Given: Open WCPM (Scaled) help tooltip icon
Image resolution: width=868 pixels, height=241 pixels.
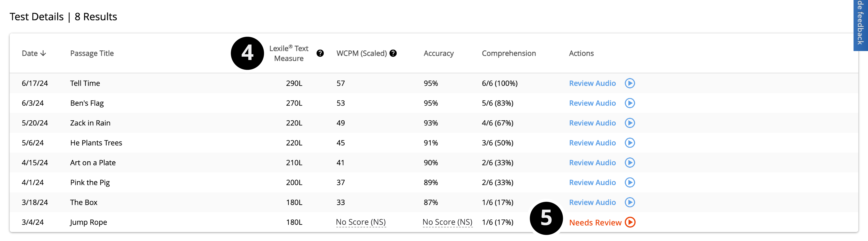Looking at the screenshot, I should pyautogui.click(x=393, y=53).
